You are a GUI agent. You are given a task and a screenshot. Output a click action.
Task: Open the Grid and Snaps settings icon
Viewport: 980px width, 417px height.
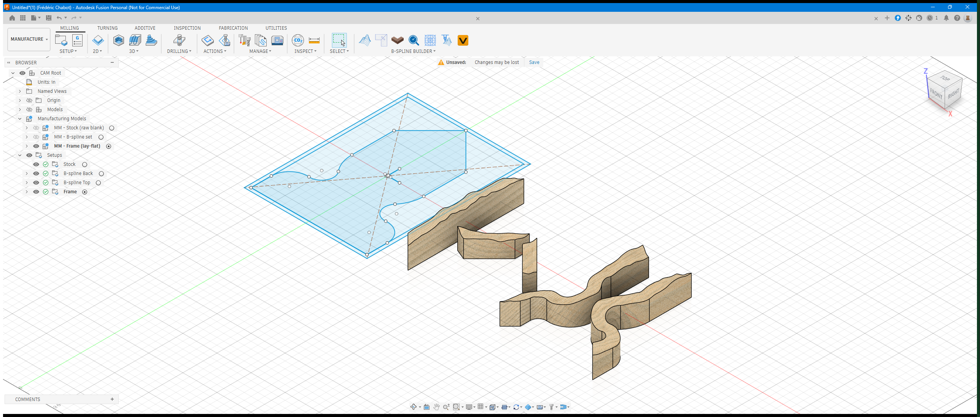coord(480,407)
